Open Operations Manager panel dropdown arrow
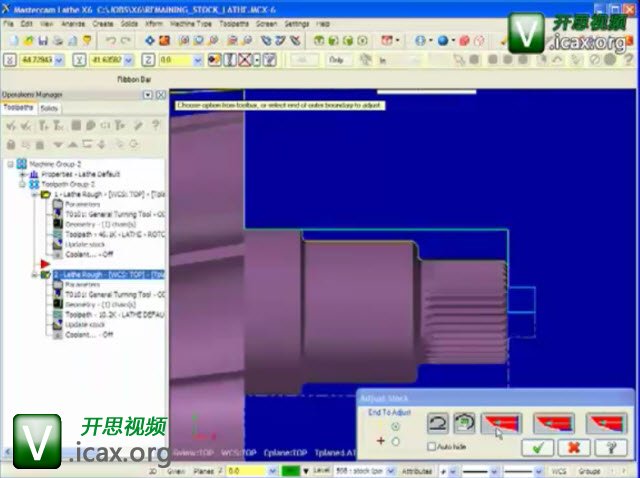Screen dimensions: 640x478 point(148,95)
